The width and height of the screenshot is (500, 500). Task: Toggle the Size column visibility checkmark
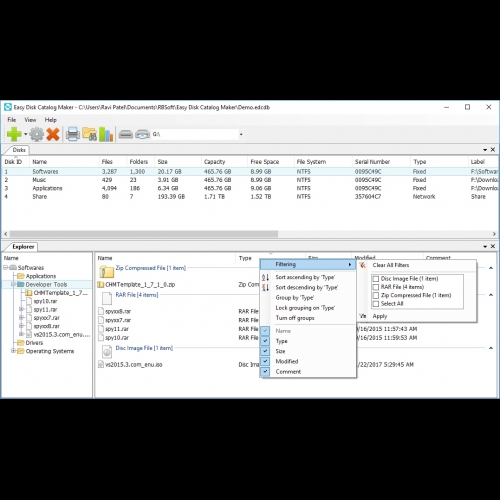(x=265, y=351)
